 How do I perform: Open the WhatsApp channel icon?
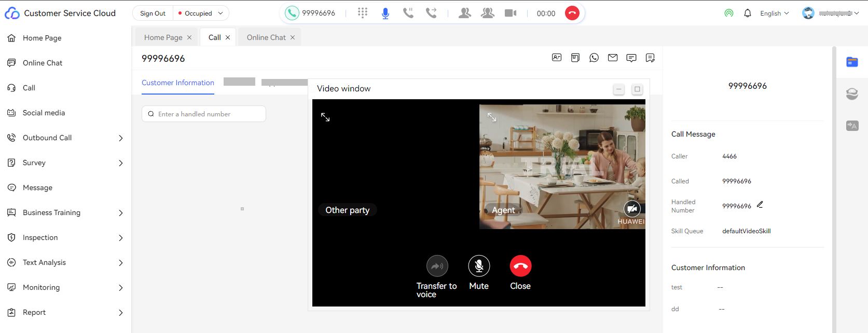click(x=594, y=58)
